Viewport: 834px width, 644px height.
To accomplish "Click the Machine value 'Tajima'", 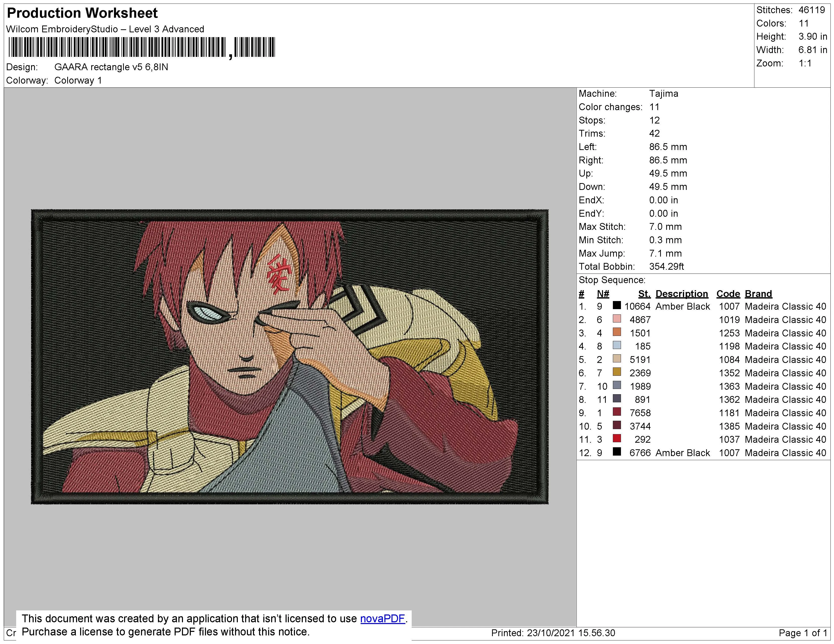I will point(664,94).
